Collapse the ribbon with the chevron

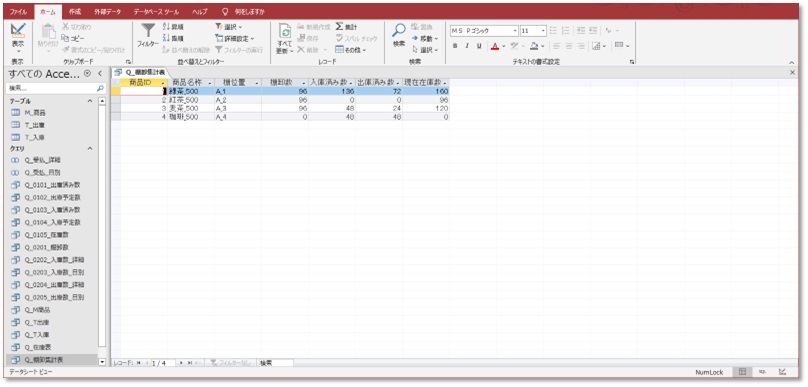point(792,62)
